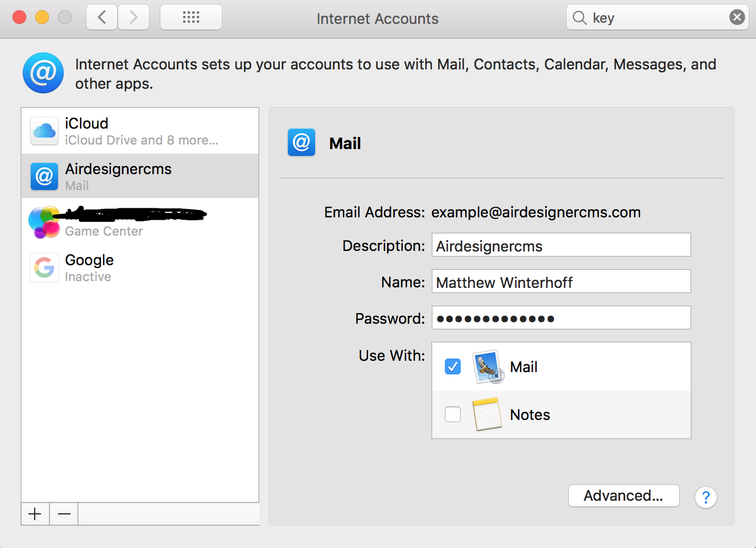This screenshot has width=756, height=548.
Task: Show all preferences with grid icon
Action: coord(191,18)
